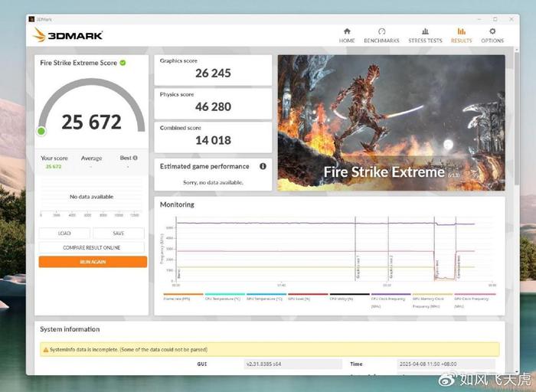Click the Monitoring panel heading
Image resolution: width=536 pixels, height=392 pixels.
click(177, 204)
